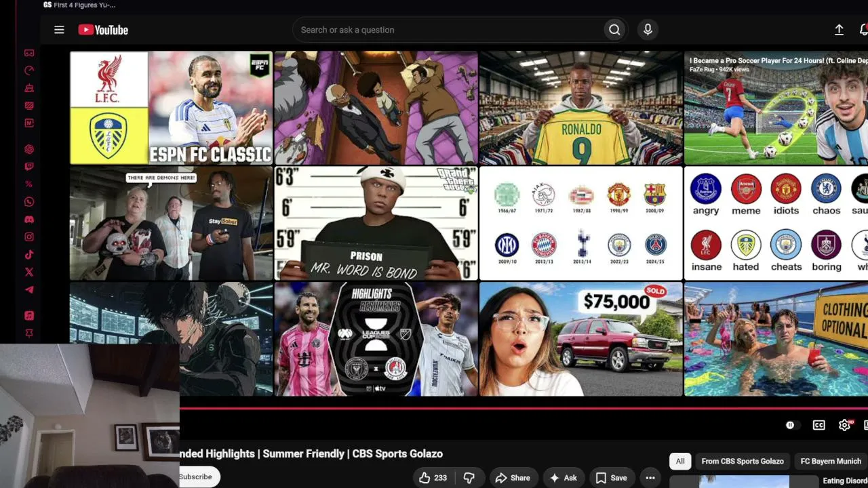Open Discord from the browser sidebar
The image size is (868, 488).
pyautogui.click(x=29, y=220)
